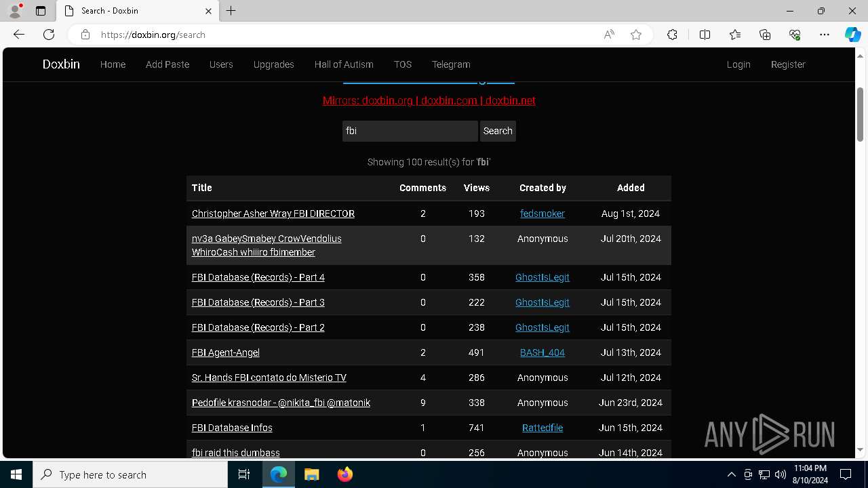Screen dimensions: 868x488
Task: Launch Firefox from taskbar
Action: (344, 474)
